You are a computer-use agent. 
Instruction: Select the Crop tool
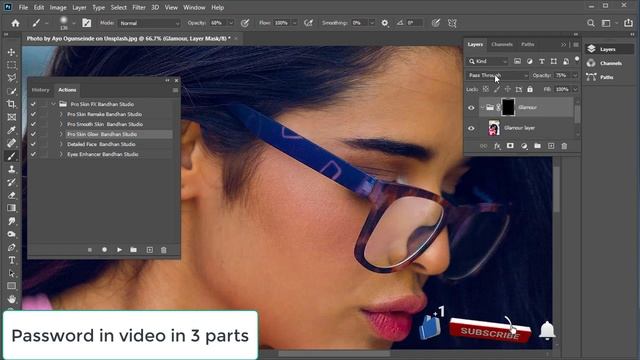coord(11,104)
